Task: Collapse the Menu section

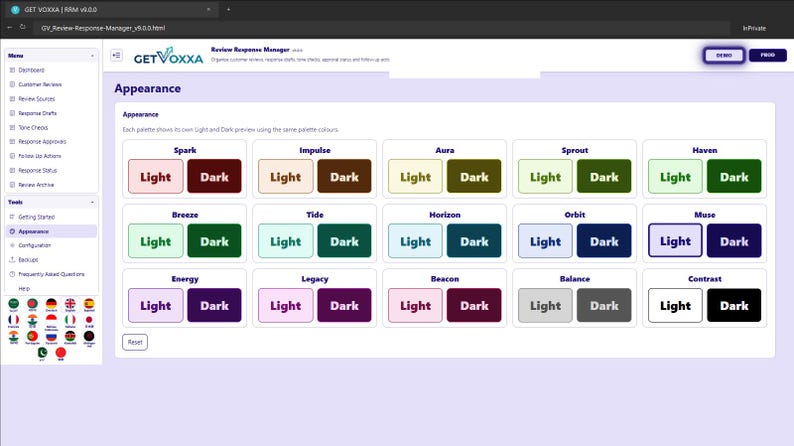Action: pyautogui.click(x=92, y=56)
